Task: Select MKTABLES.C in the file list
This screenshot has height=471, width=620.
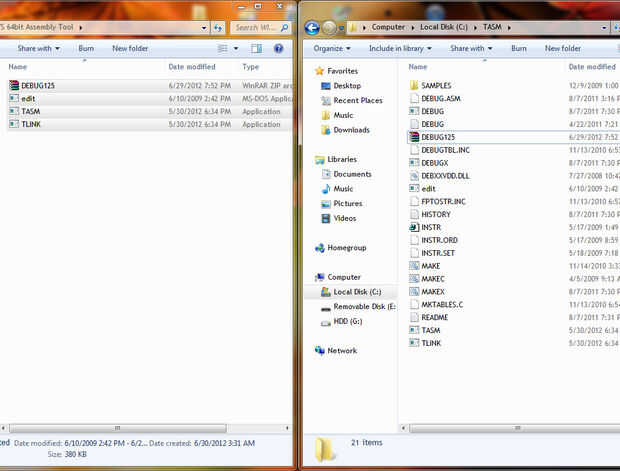Action: [436, 305]
